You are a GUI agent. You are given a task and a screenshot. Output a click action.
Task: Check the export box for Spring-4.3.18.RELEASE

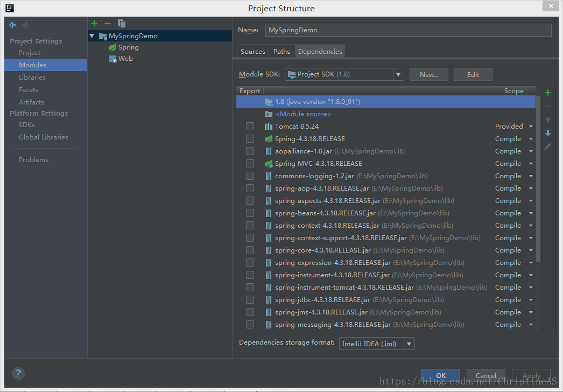tap(250, 139)
